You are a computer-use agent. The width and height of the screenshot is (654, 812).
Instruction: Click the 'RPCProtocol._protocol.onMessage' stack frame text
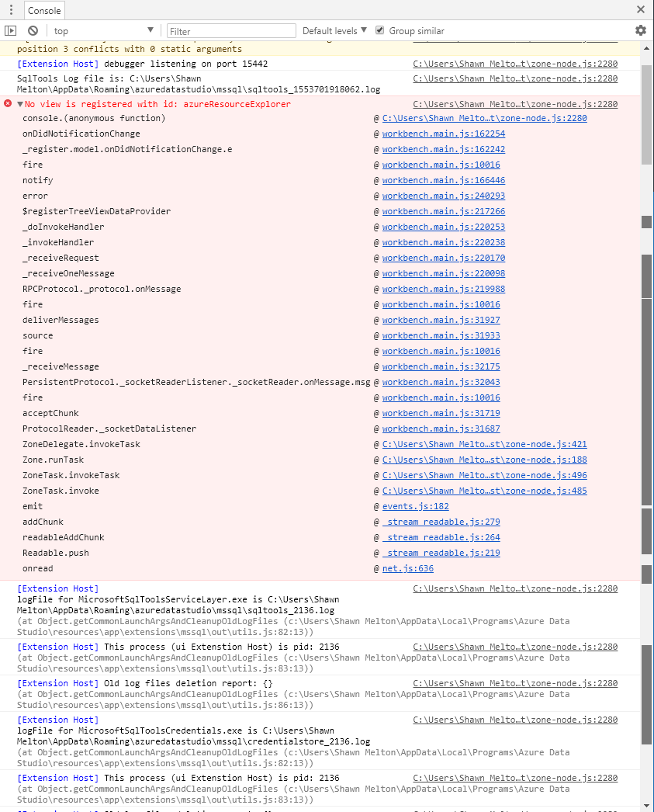[102, 289]
